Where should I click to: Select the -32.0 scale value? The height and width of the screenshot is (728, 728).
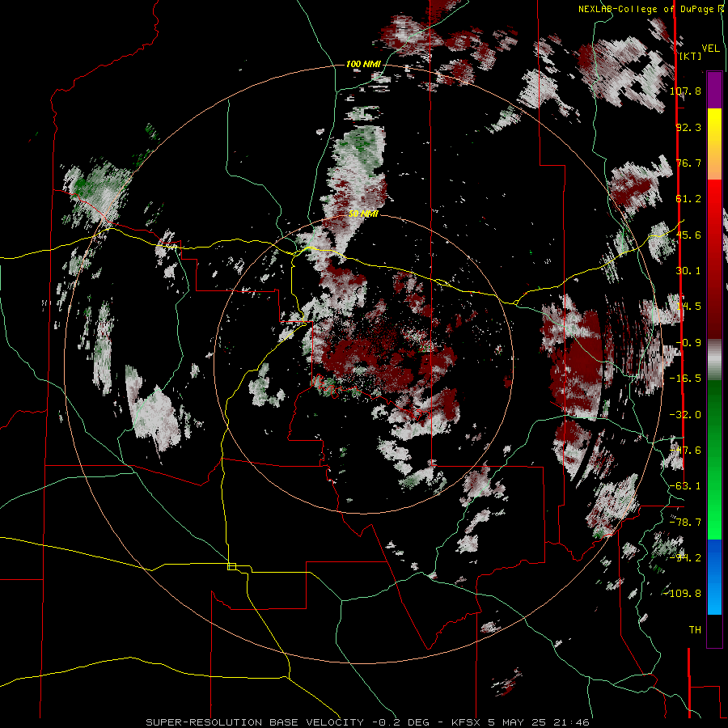pos(685,415)
